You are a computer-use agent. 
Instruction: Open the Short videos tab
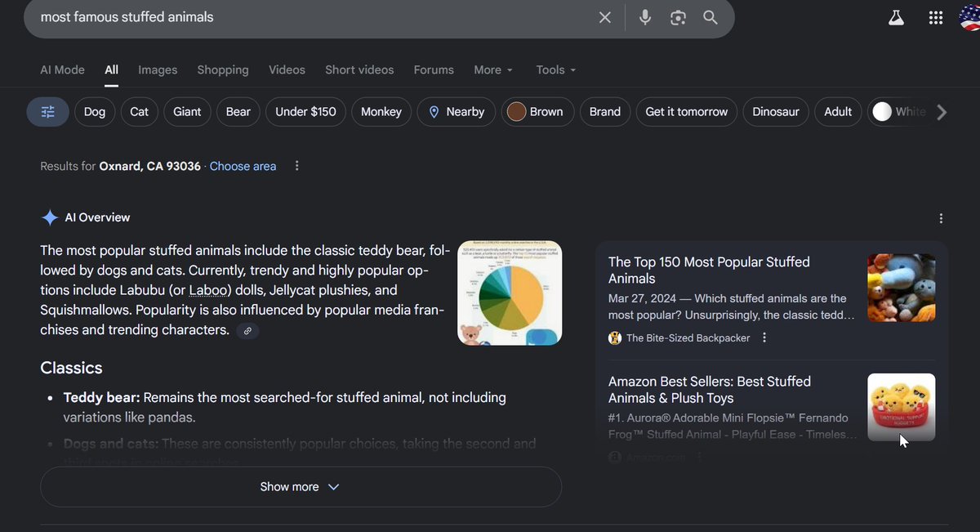coord(359,70)
